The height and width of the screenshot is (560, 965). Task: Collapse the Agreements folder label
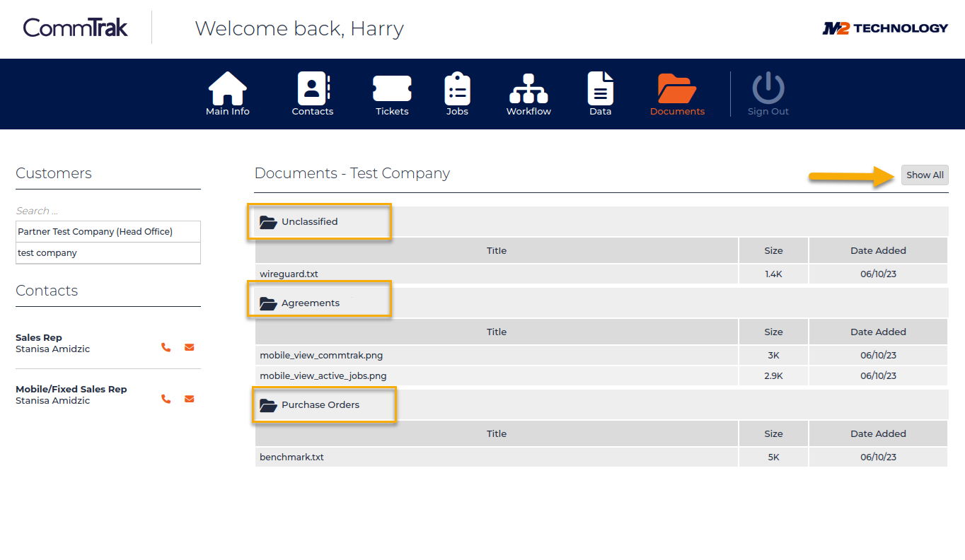pyautogui.click(x=311, y=303)
